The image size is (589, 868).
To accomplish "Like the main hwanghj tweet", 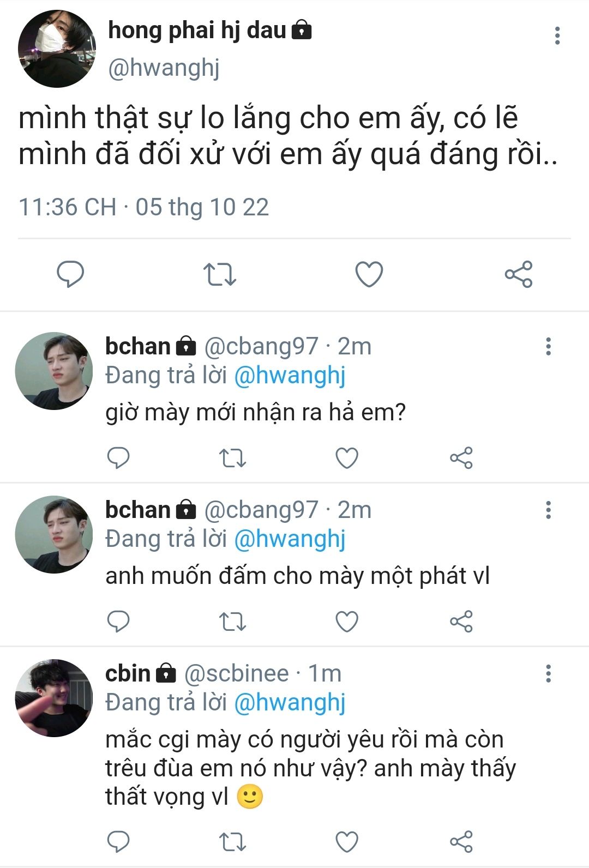I will 369,274.
